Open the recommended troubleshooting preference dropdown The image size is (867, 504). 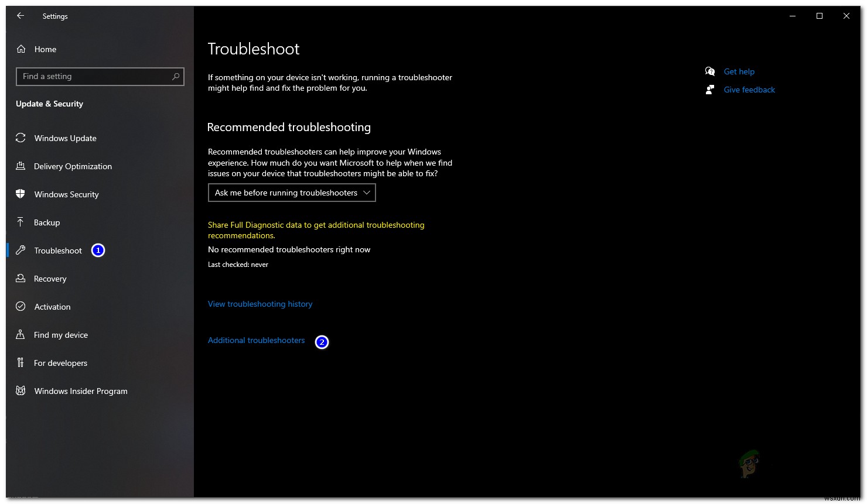tap(291, 192)
